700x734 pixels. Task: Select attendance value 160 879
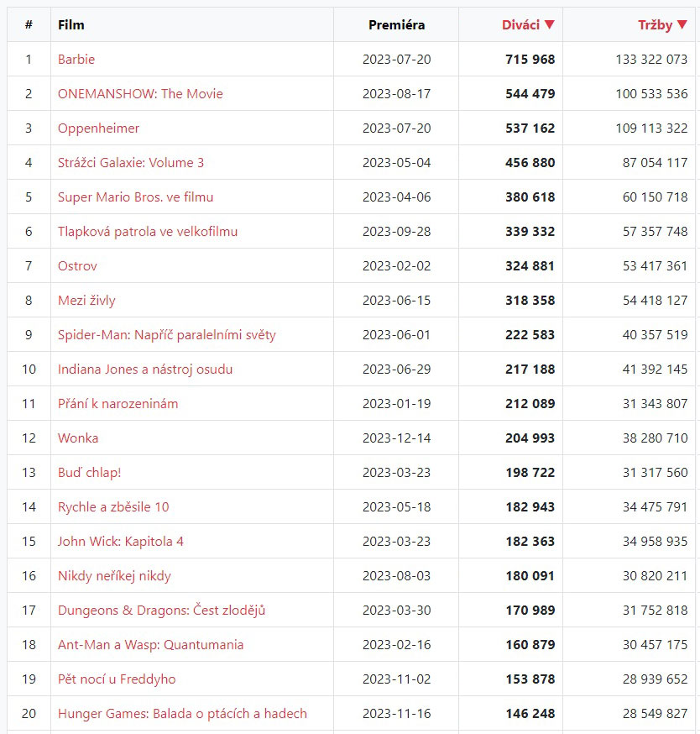pyautogui.click(x=530, y=645)
